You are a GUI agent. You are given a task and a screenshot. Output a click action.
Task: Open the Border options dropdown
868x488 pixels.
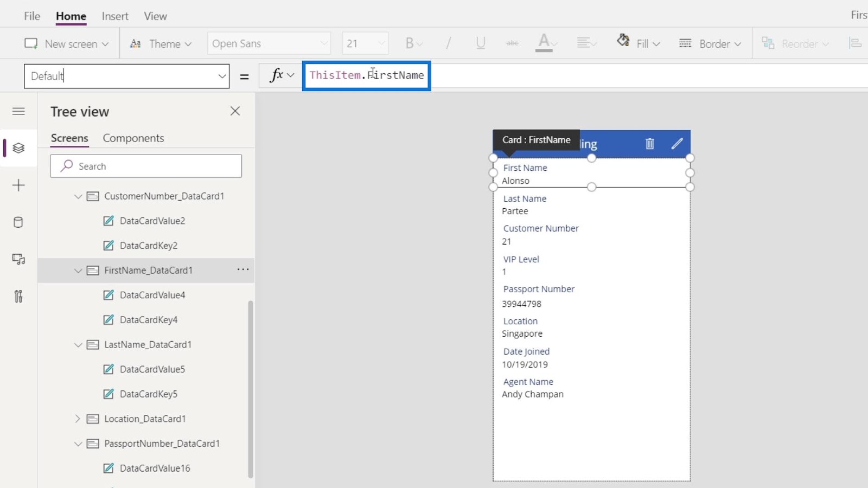click(x=710, y=43)
